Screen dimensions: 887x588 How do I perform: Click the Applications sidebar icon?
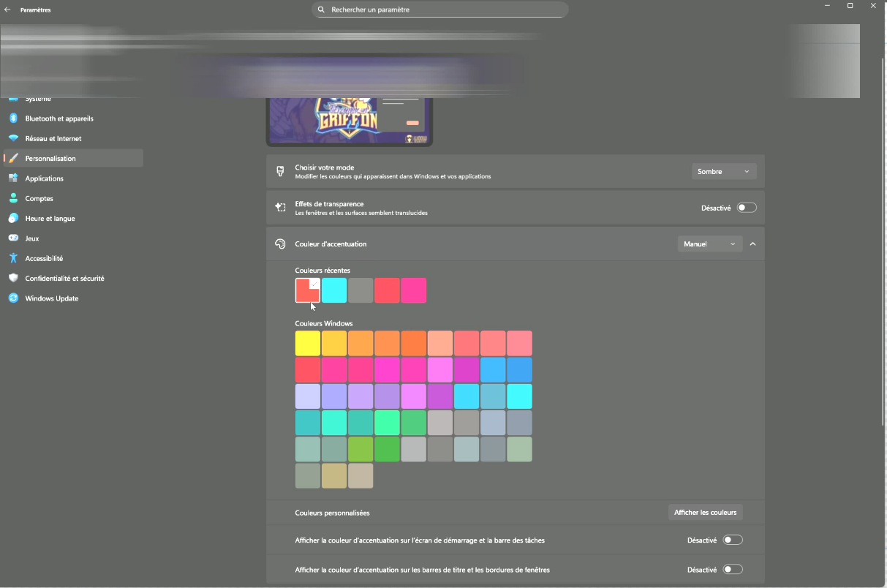(13, 178)
